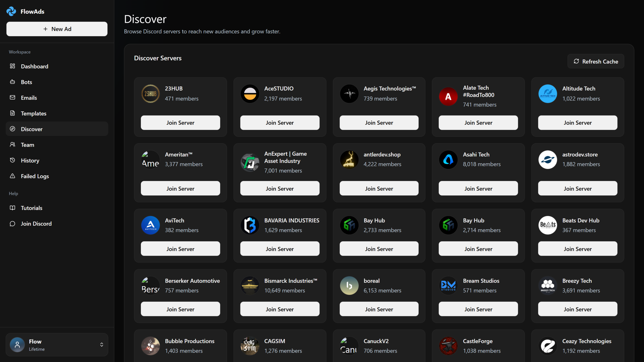Click the Breezy Tech hexagon avatar

coord(548,286)
